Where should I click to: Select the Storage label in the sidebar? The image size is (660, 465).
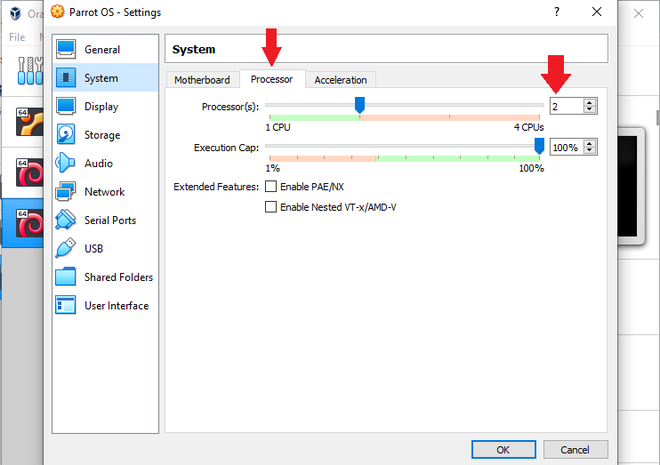click(102, 135)
